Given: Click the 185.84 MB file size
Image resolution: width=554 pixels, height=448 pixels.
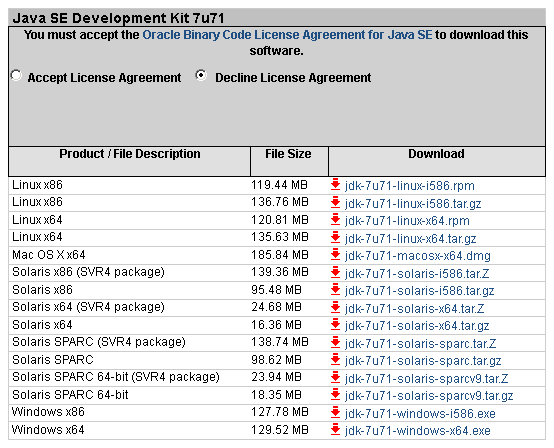Looking at the screenshot, I should [280, 255].
